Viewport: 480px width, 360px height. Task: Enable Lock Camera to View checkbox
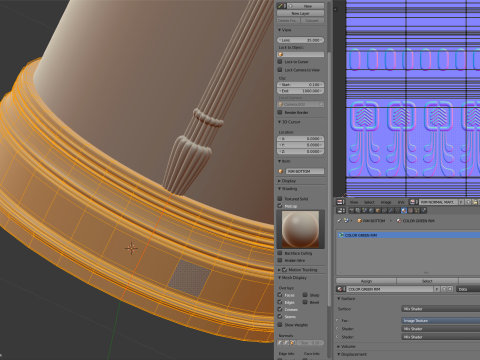pyautogui.click(x=280, y=70)
